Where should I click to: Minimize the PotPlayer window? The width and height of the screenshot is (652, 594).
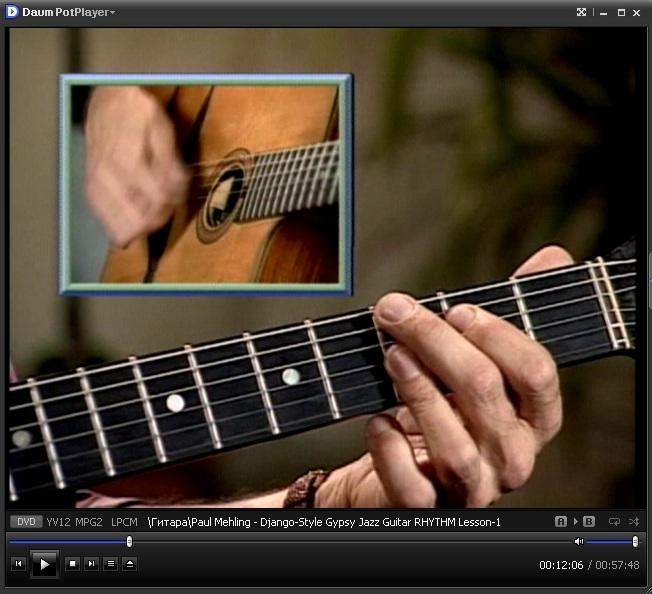point(603,13)
